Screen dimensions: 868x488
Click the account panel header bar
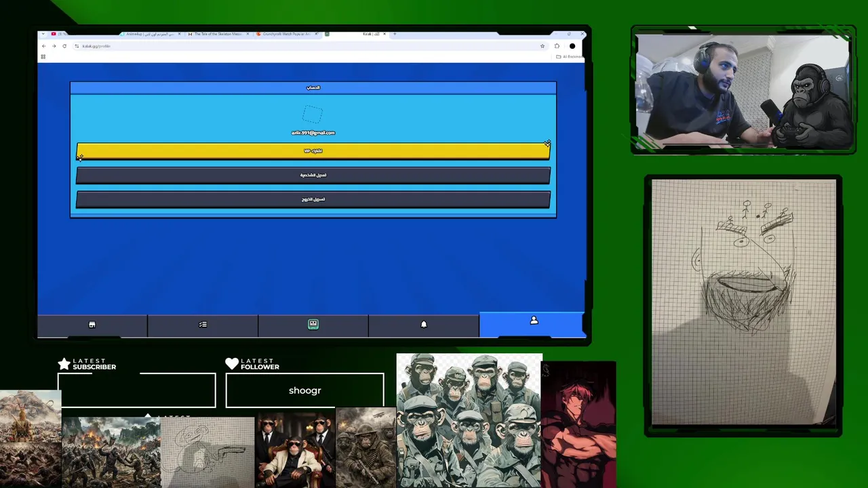(313, 87)
